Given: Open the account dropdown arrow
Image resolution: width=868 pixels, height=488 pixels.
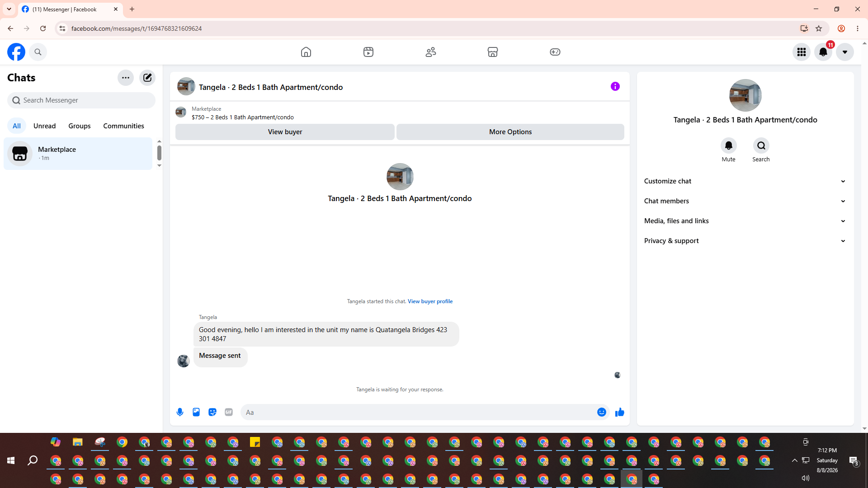Looking at the screenshot, I should pyautogui.click(x=845, y=52).
